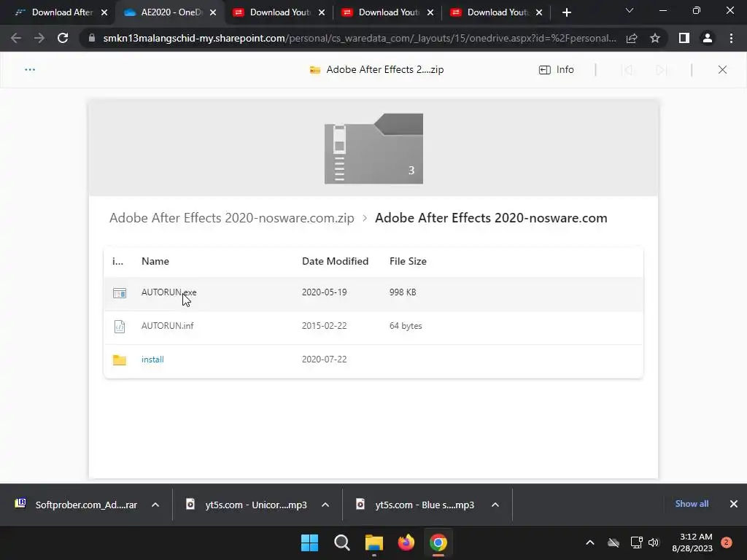
Task: Expand options for the Unicor mp3 download
Action: pyautogui.click(x=325, y=505)
